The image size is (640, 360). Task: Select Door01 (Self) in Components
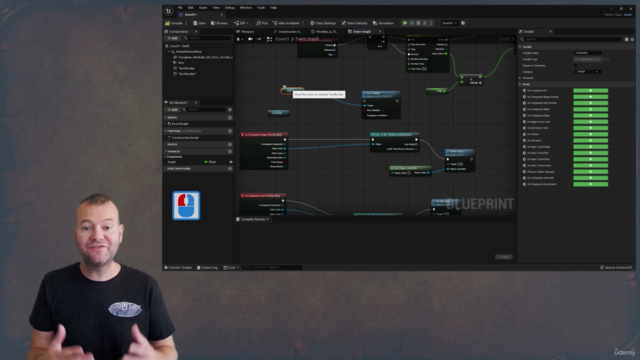coord(177,46)
